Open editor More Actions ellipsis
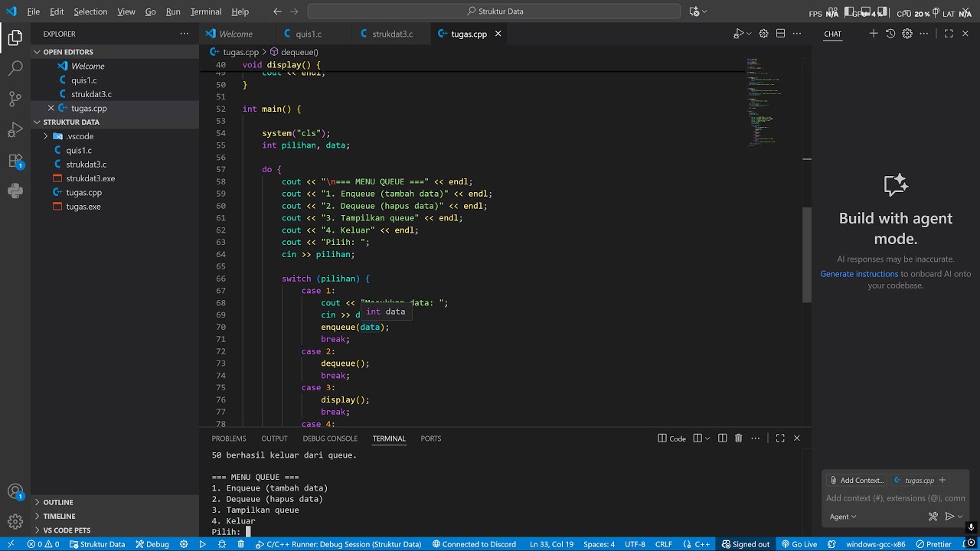This screenshot has height=551, width=980. (x=797, y=34)
